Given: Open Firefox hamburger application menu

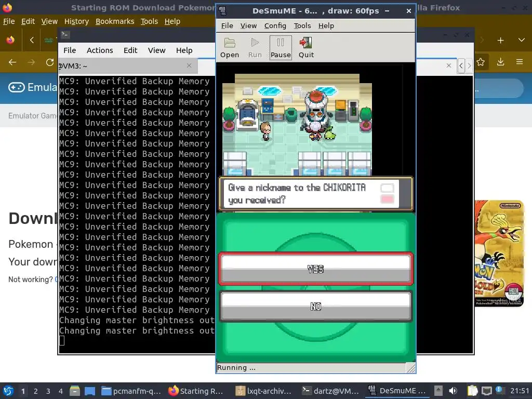Looking at the screenshot, I should 520,62.
